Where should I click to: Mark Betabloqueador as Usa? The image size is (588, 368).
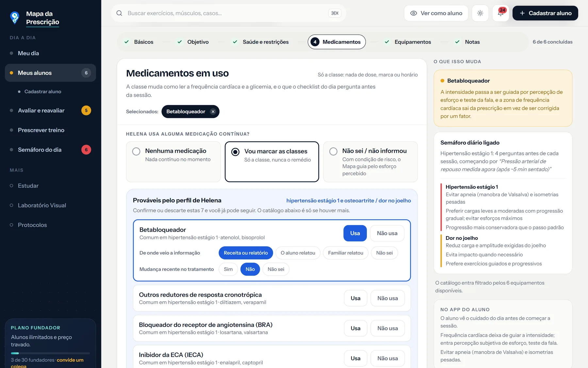(355, 233)
